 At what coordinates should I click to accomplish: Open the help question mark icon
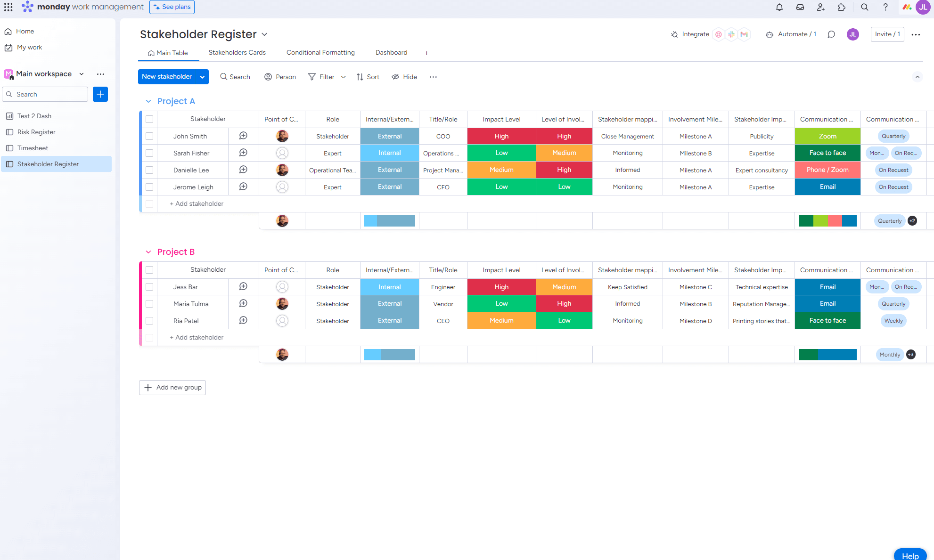(x=885, y=7)
